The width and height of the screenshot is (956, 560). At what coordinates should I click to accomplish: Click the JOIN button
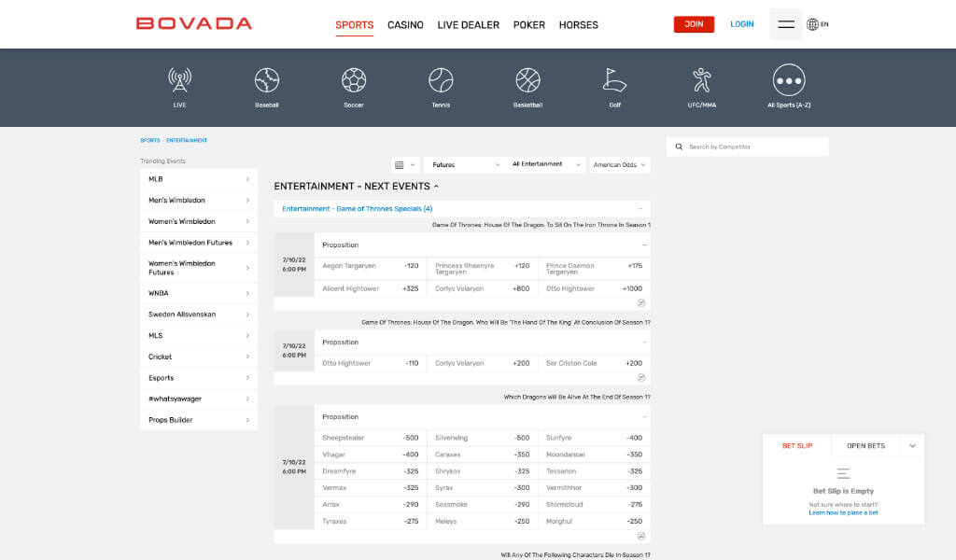point(694,24)
